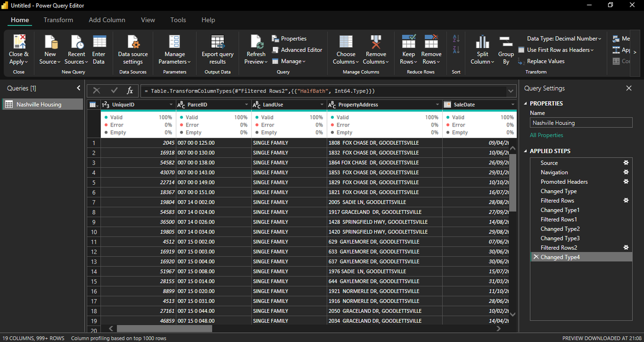Open the Tools tab

178,20
